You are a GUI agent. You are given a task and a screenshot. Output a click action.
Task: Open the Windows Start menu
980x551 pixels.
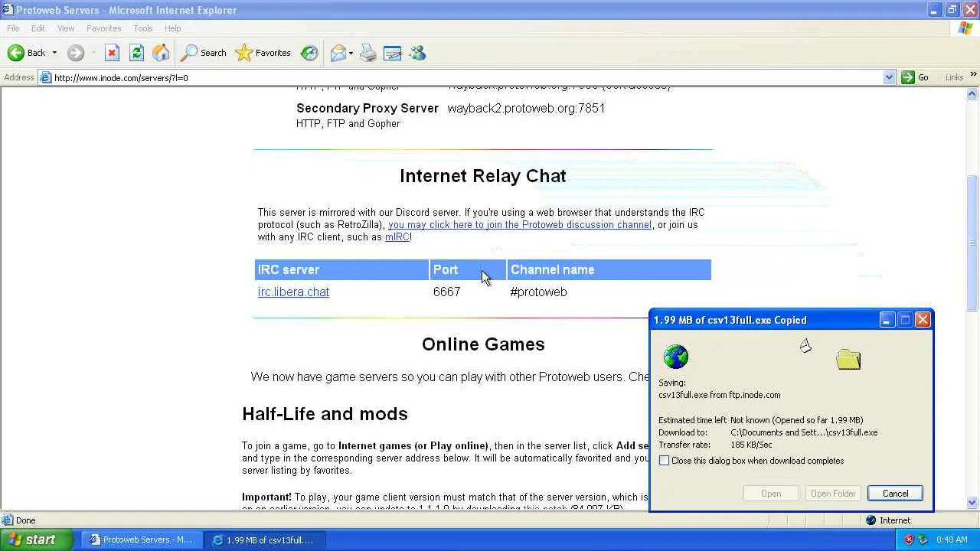coord(36,540)
